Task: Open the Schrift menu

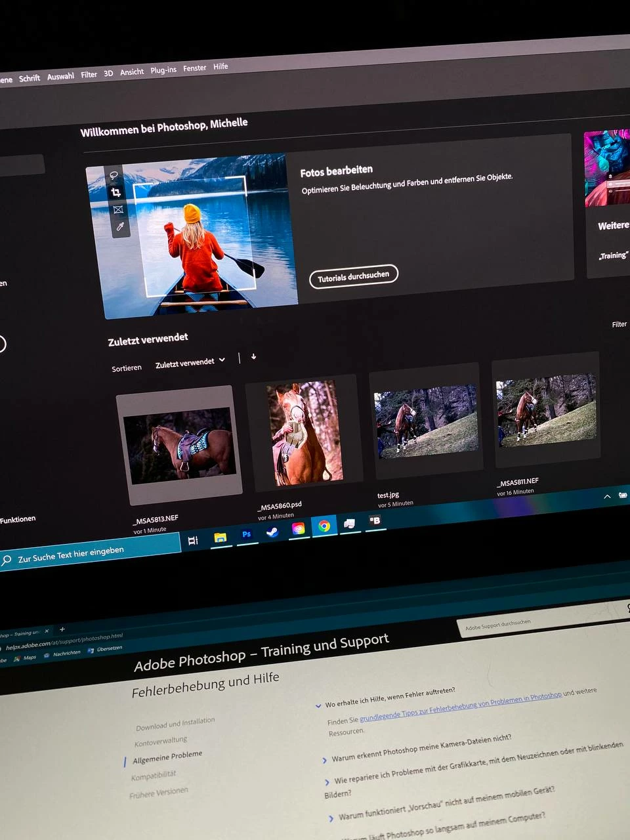Action: tap(30, 78)
